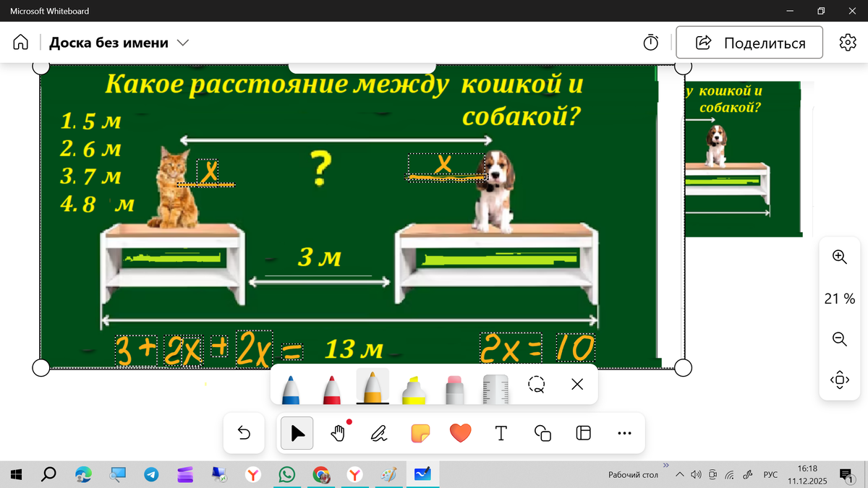Open the inking pen tool

378,433
